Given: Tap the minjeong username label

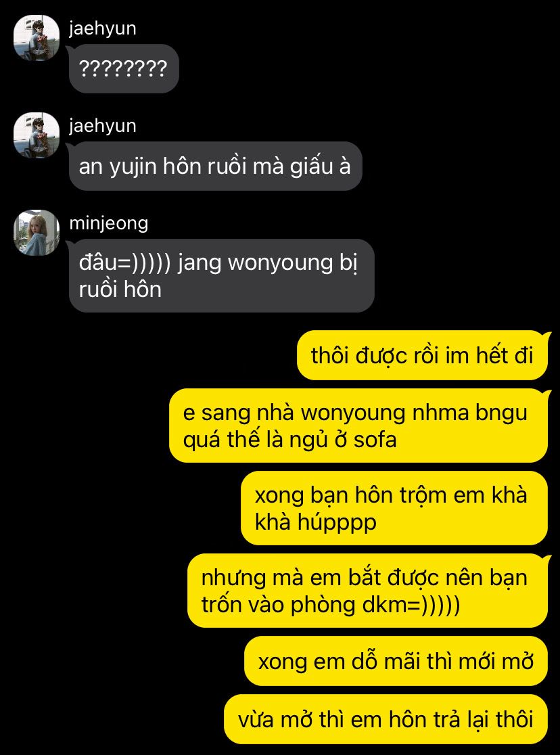Looking at the screenshot, I should [x=109, y=223].
